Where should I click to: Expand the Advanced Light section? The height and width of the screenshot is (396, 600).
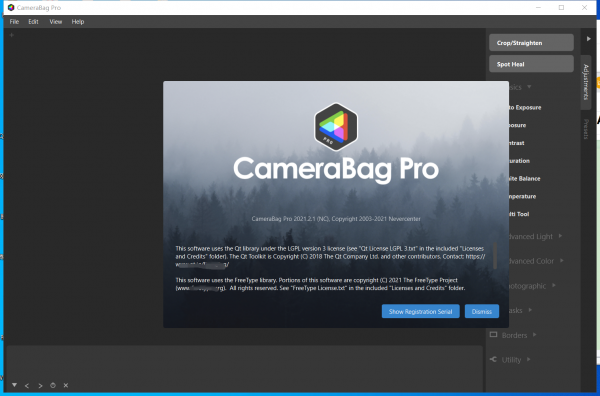[x=560, y=236]
